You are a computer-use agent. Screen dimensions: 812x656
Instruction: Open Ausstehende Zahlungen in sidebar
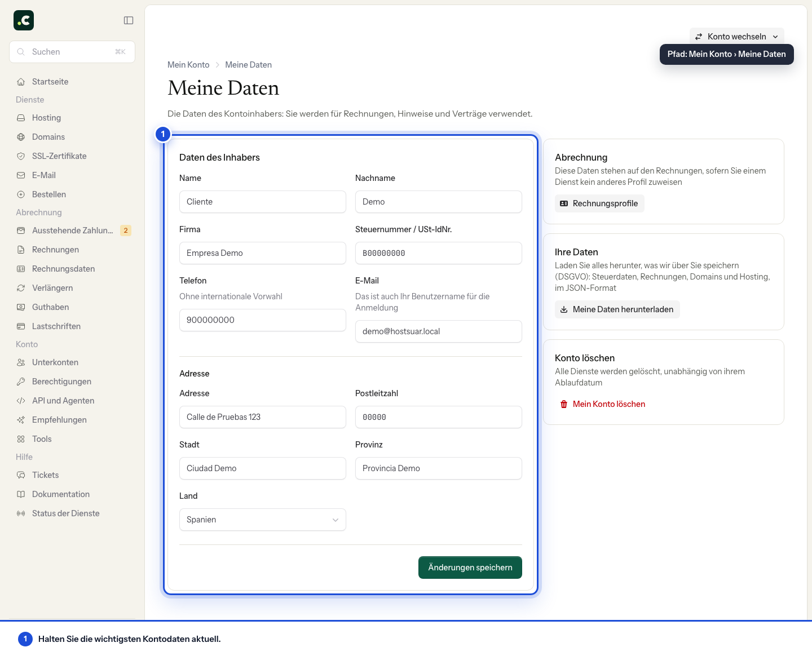tap(72, 231)
